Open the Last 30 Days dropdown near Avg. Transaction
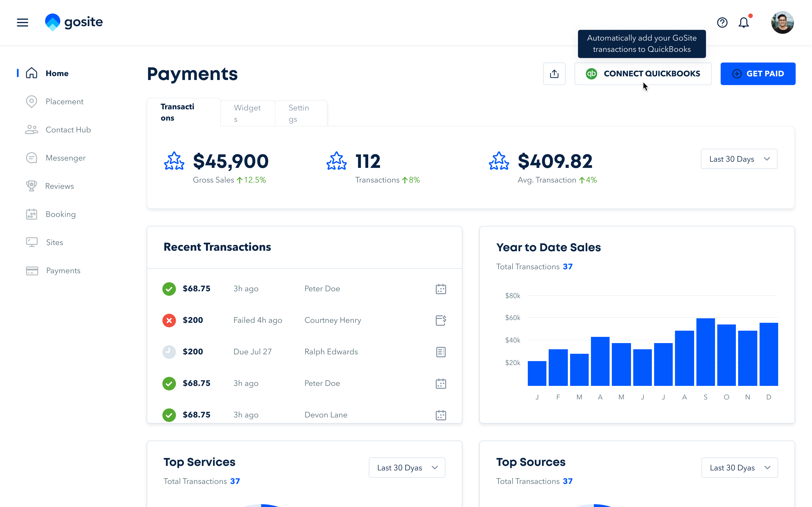This screenshot has height=507, width=812. click(738, 159)
